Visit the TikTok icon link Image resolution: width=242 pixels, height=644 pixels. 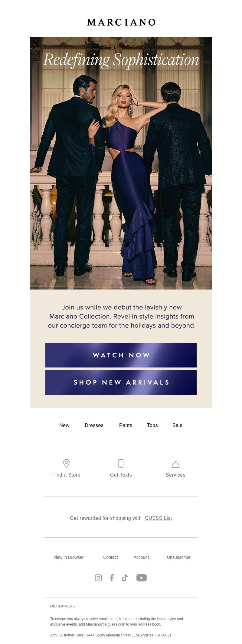[x=125, y=578]
